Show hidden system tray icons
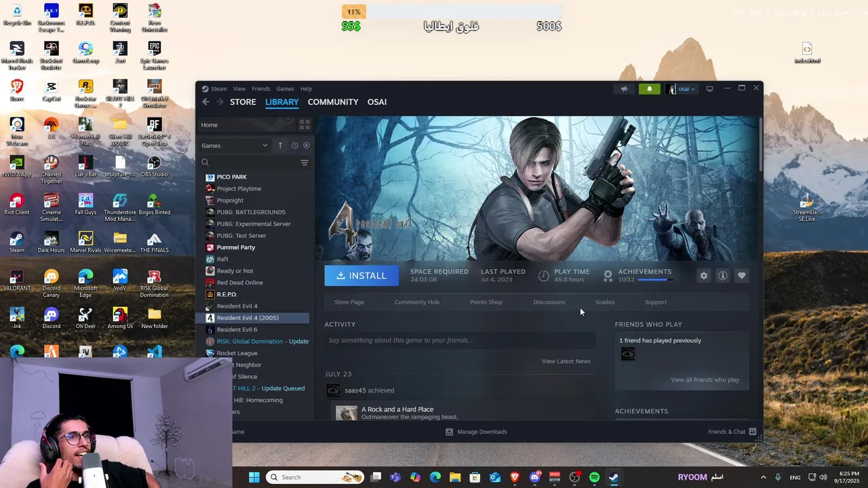 (763, 477)
